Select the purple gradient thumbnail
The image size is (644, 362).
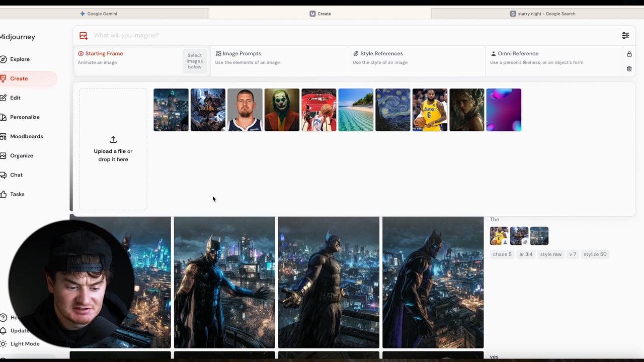504,110
